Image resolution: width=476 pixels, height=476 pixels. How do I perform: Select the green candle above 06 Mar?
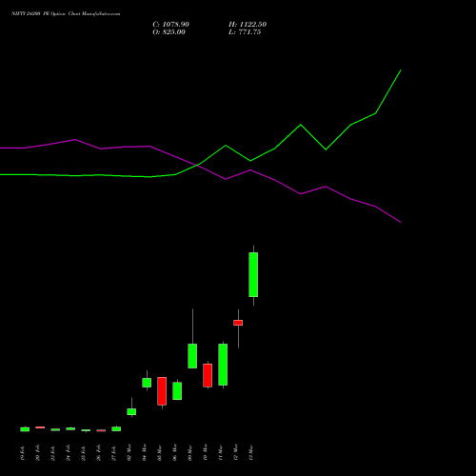point(177,390)
